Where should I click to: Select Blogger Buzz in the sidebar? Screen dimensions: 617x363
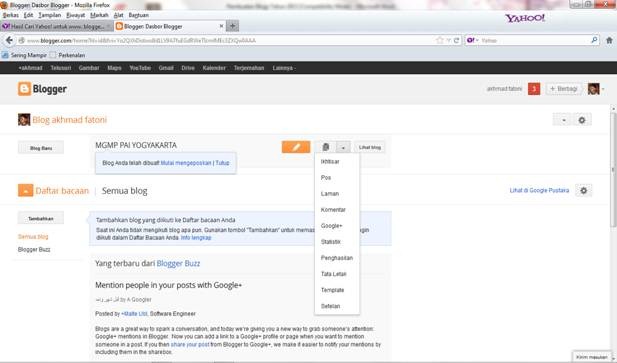(x=34, y=250)
